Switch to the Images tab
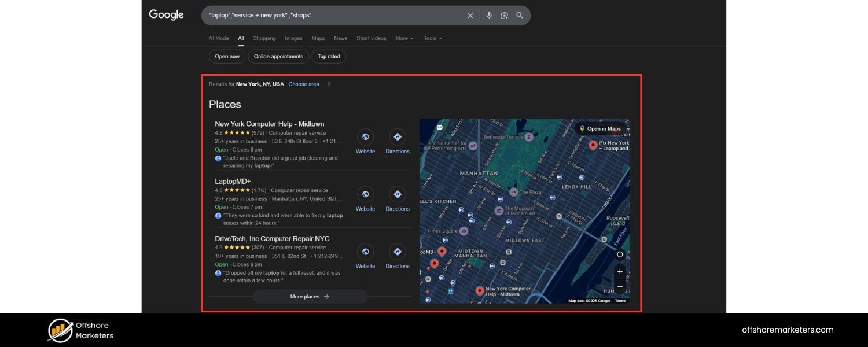868x347 pixels. point(293,38)
